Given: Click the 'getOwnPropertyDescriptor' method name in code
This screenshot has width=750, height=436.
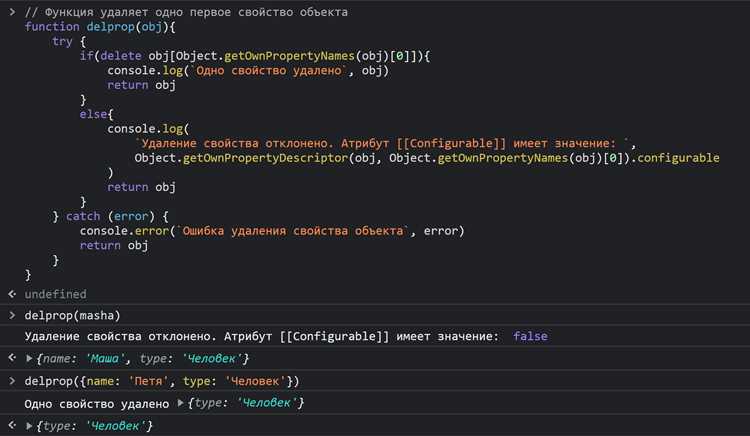Looking at the screenshot, I should (x=265, y=158).
